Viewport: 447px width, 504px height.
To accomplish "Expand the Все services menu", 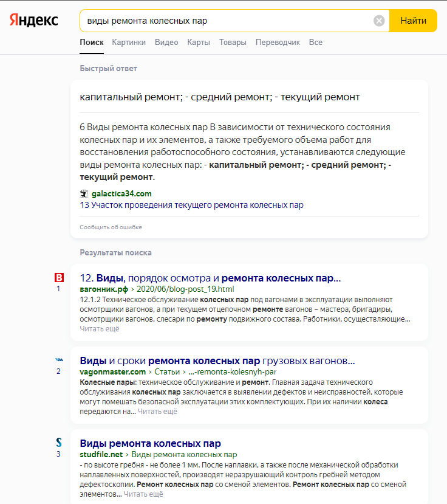I will tap(316, 43).
